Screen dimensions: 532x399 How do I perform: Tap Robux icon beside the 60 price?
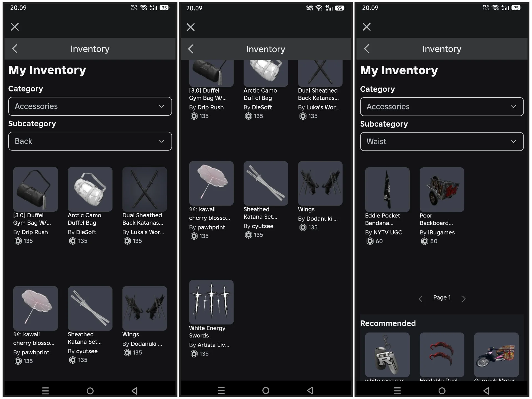[x=370, y=241]
